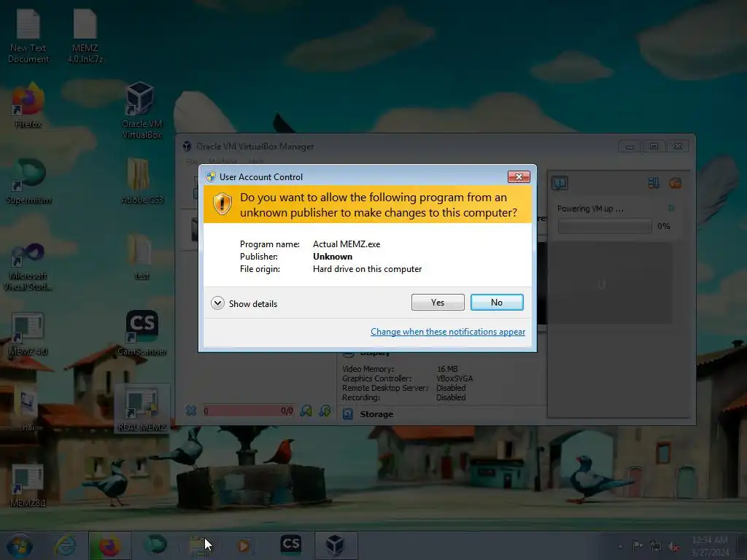This screenshot has height=560, width=747.
Task: Open Windows Explorer taskbar icon
Action: [200, 545]
